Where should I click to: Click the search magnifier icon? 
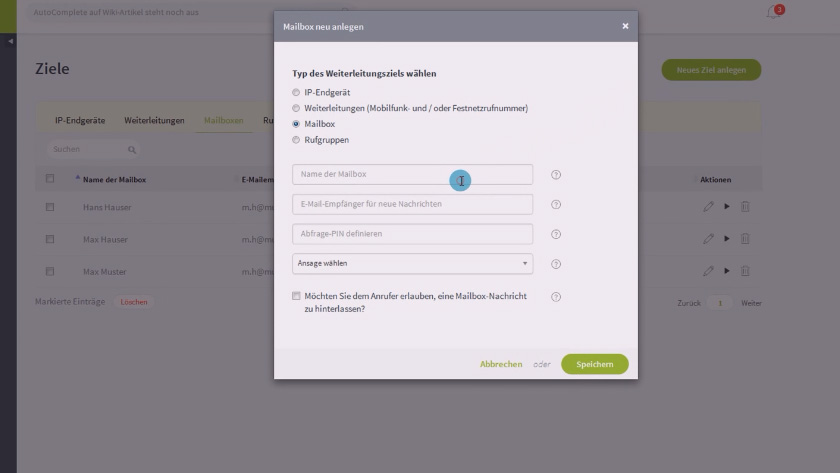132,150
